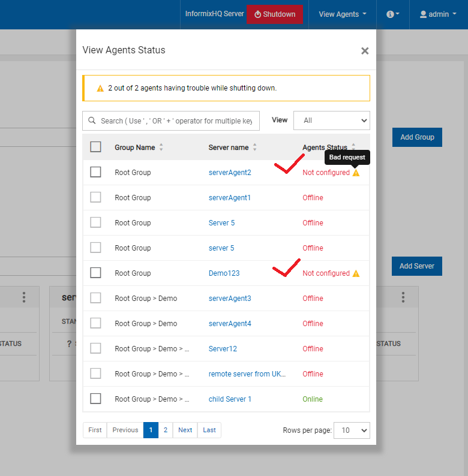Open the left card's three-dot menu
The width and height of the screenshot is (468, 476).
[x=24, y=297]
